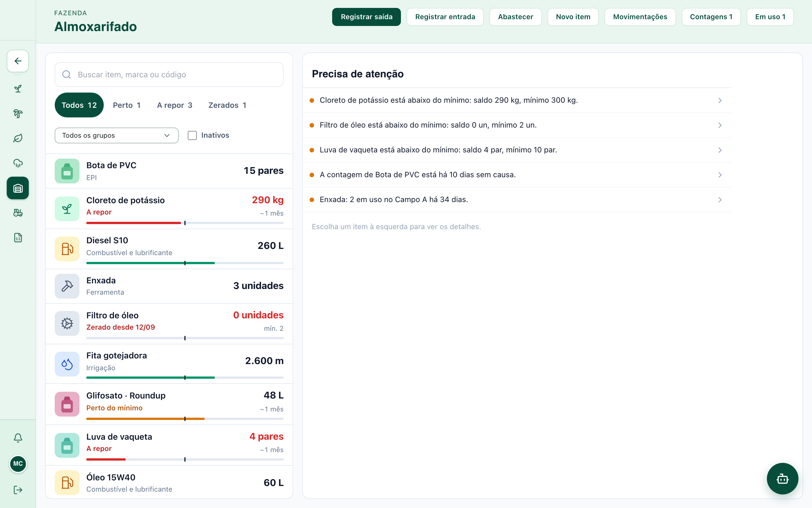Click the Novo item button
This screenshot has height=508, width=812.
pos(573,17)
